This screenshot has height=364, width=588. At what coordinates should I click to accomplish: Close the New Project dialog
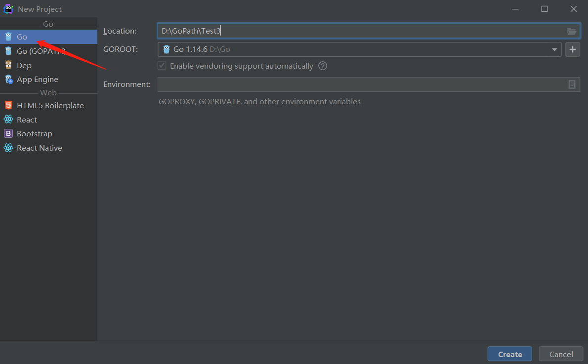[x=573, y=9]
